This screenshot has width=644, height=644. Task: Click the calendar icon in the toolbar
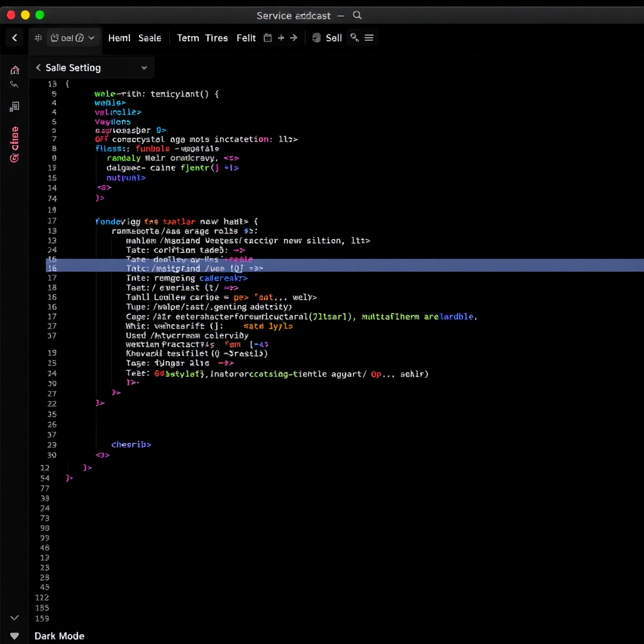coord(267,38)
